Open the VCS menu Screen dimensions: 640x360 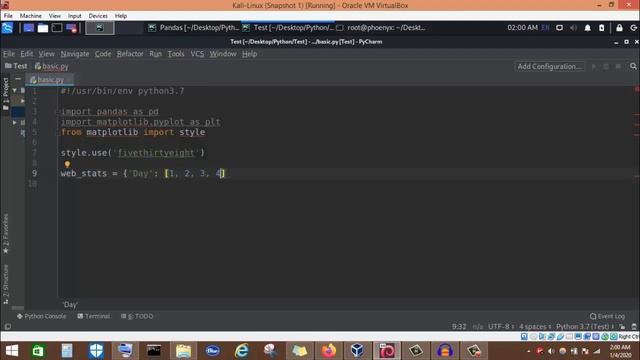[197, 54]
